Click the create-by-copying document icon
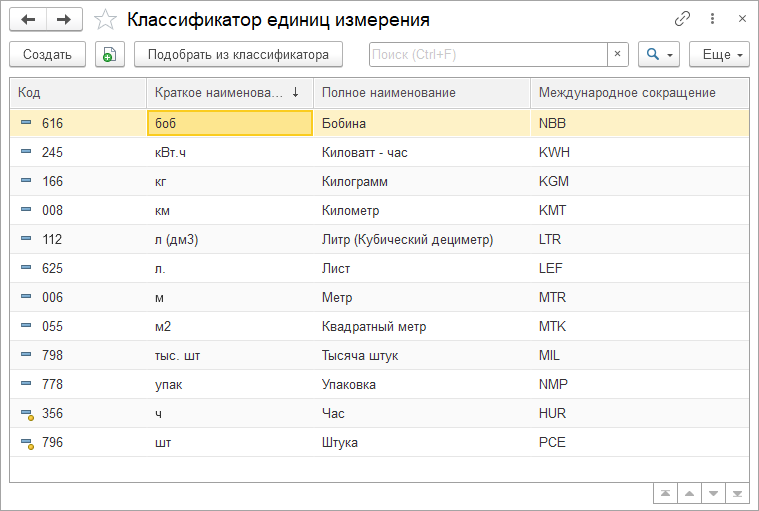 pos(110,55)
